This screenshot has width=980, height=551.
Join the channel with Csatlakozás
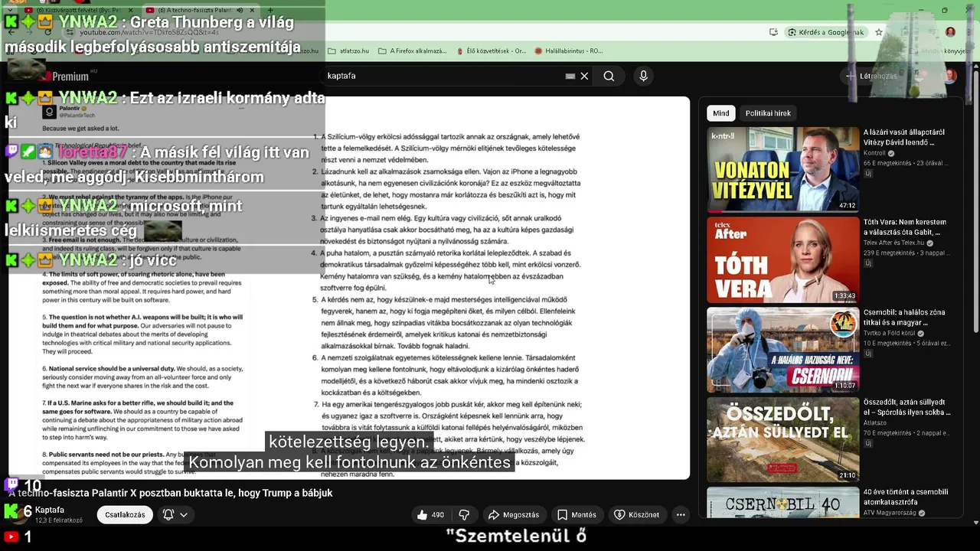coord(125,515)
